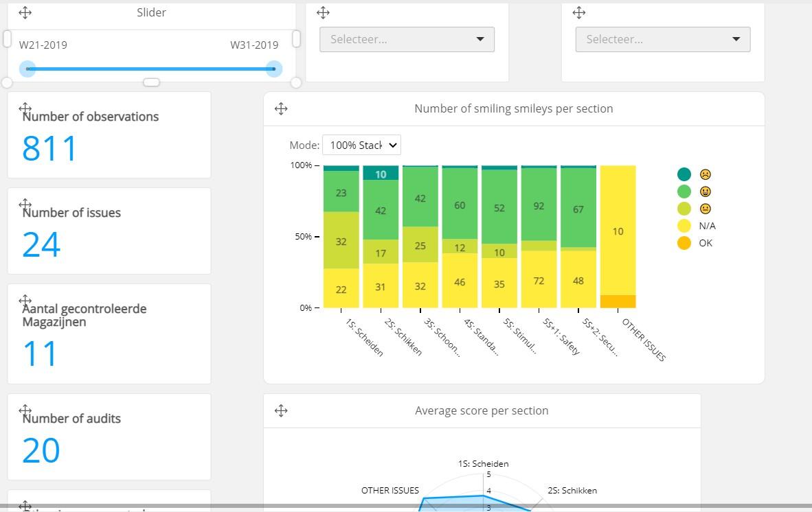The width and height of the screenshot is (812, 512).
Task: Click the 22 segment in 1S: Scheiden bar
Action: click(x=341, y=288)
